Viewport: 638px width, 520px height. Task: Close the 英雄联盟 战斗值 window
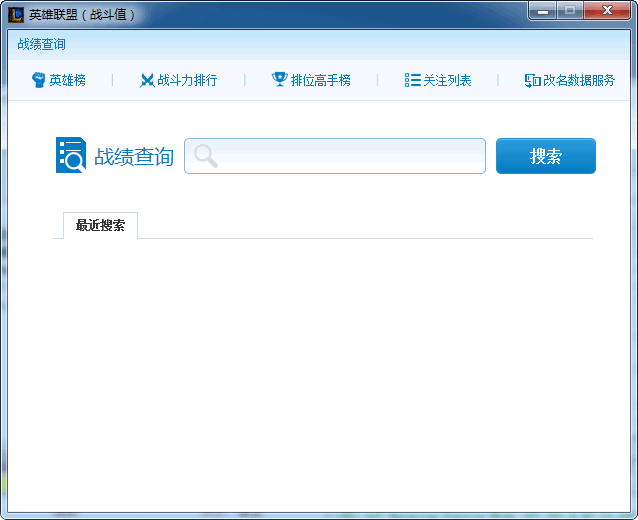tap(608, 11)
